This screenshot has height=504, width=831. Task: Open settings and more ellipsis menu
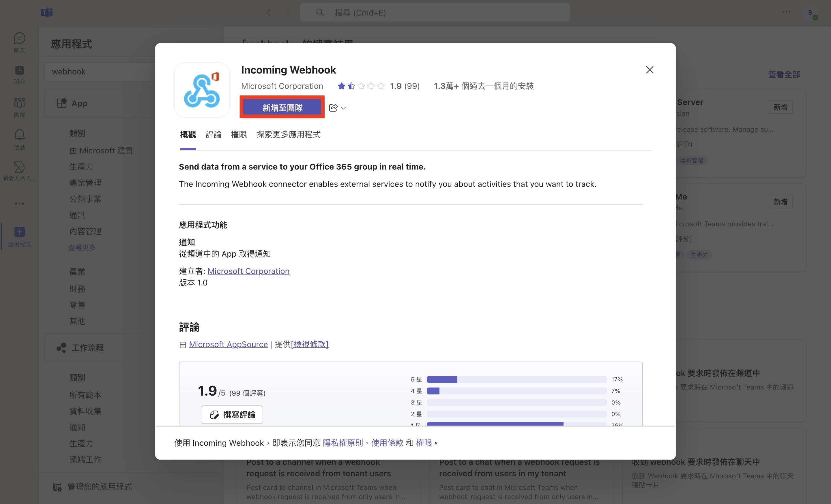(x=787, y=12)
